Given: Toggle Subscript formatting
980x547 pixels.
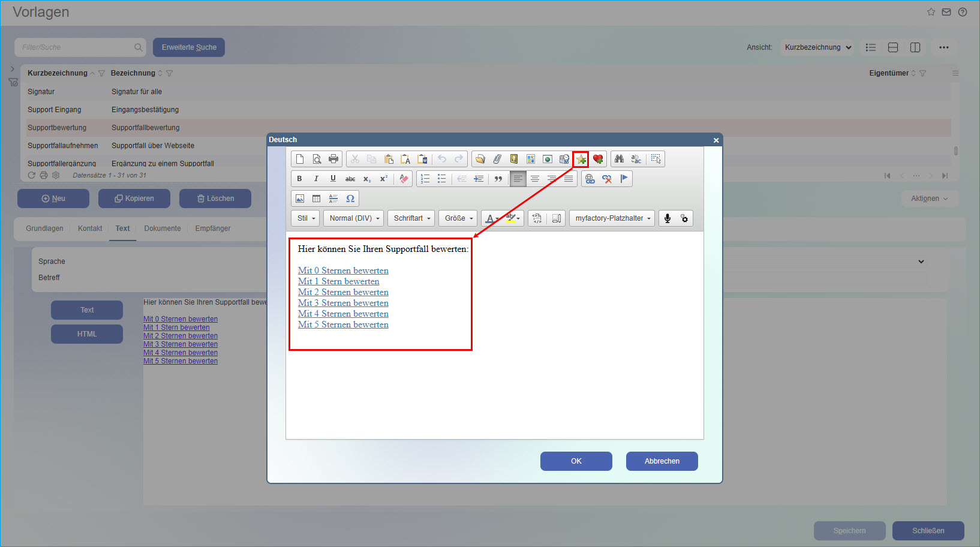Looking at the screenshot, I should click(367, 179).
